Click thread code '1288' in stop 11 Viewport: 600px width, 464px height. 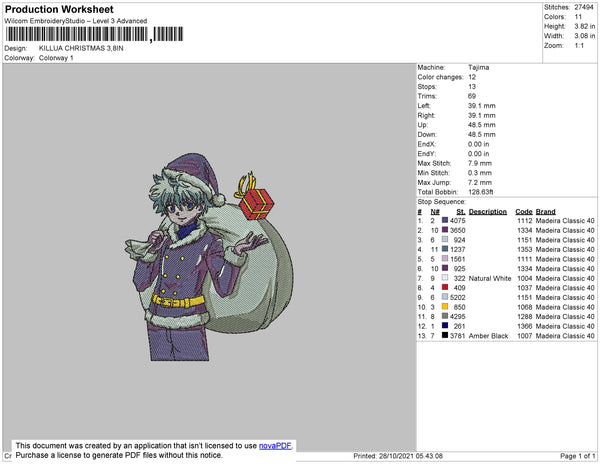click(525, 316)
